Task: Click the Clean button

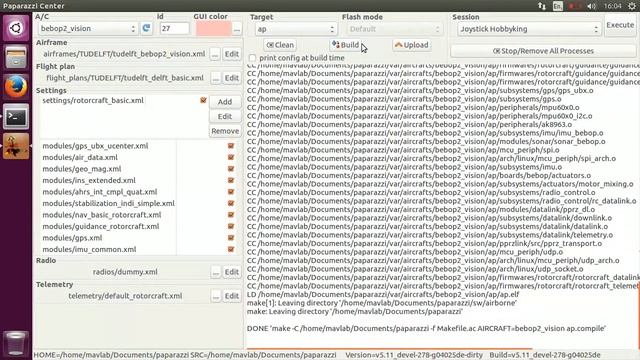Action: 280,45
